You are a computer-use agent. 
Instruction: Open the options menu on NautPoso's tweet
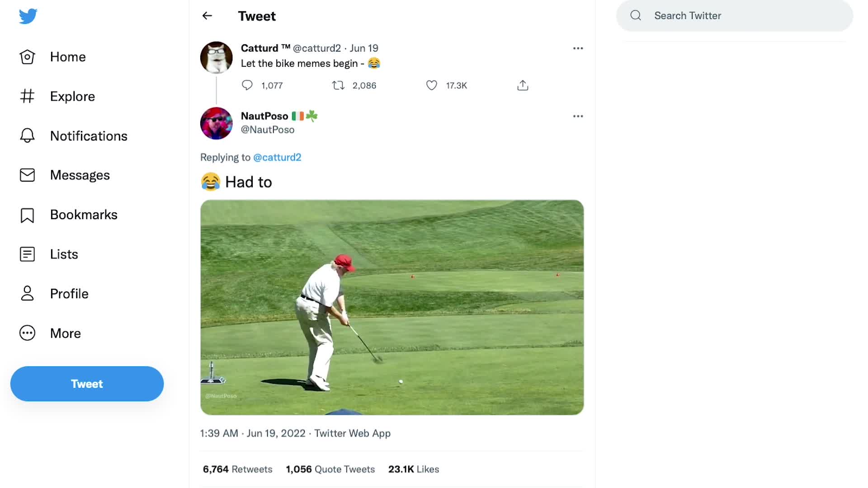(x=578, y=116)
